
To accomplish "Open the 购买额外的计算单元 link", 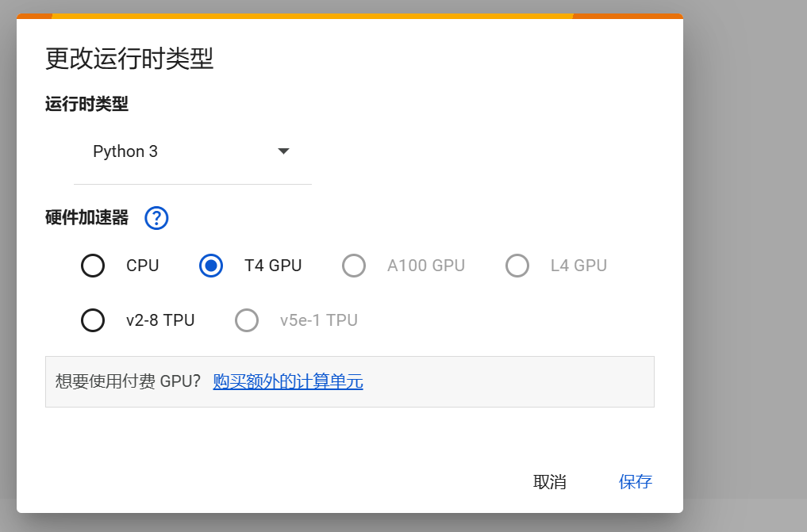I will [287, 381].
